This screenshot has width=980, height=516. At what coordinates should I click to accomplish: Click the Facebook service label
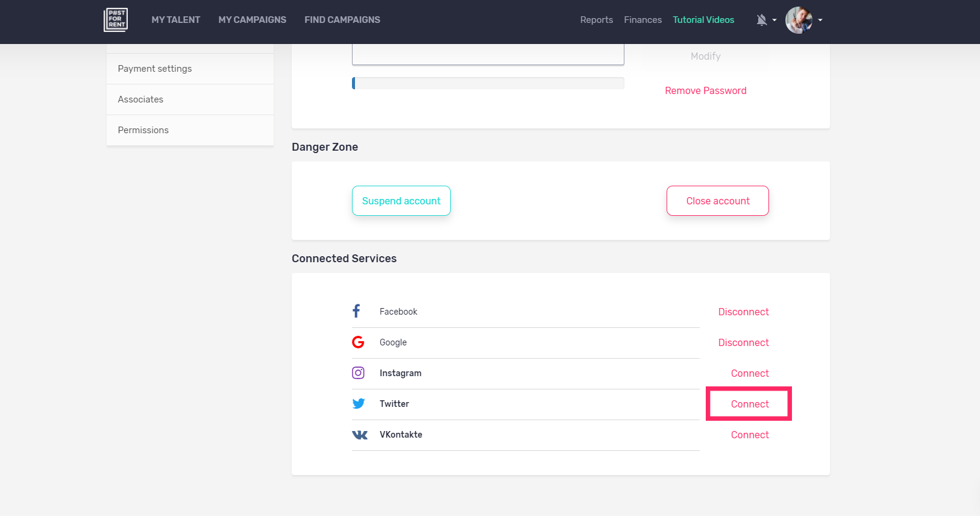coord(398,312)
